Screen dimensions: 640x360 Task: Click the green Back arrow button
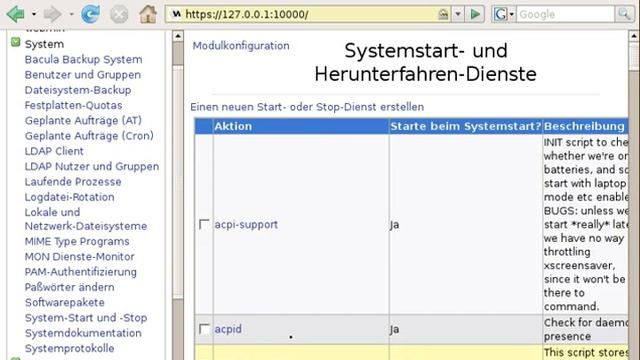point(16,14)
